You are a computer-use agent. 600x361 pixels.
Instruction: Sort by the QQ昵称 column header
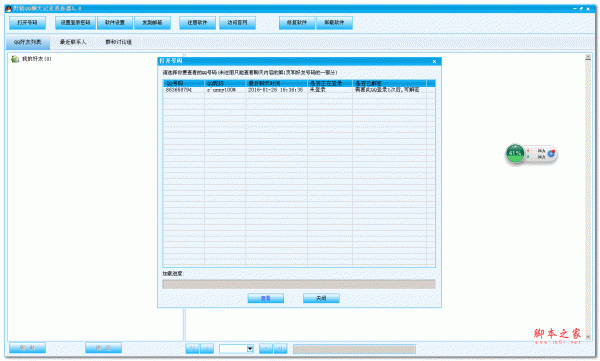(225, 83)
